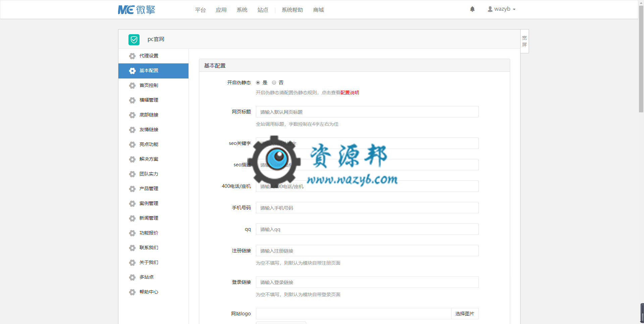The image size is (644, 324).
Task: Open the notifications bell icon
Action: (472, 9)
